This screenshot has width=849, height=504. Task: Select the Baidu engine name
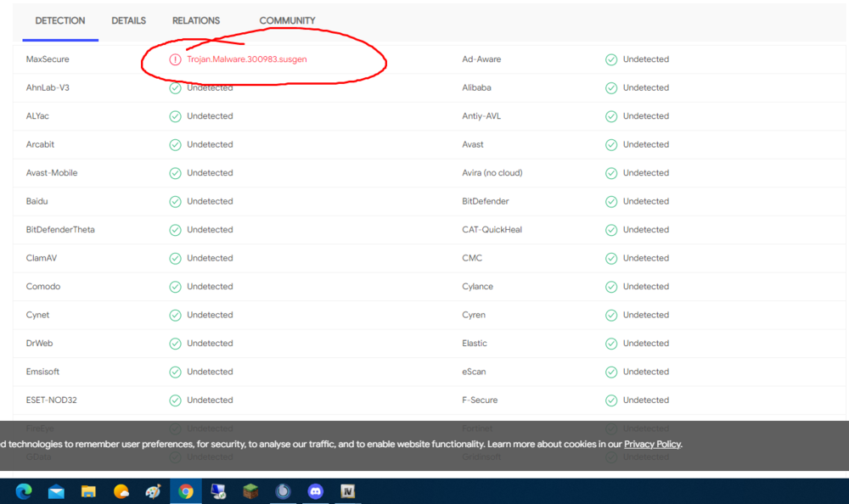click(37, 201)
